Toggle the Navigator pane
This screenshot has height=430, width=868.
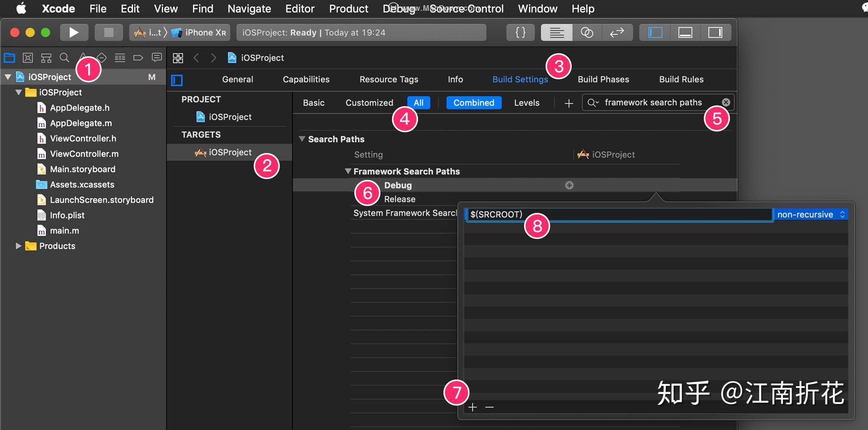pyautogui.click(x=655, y=33)
